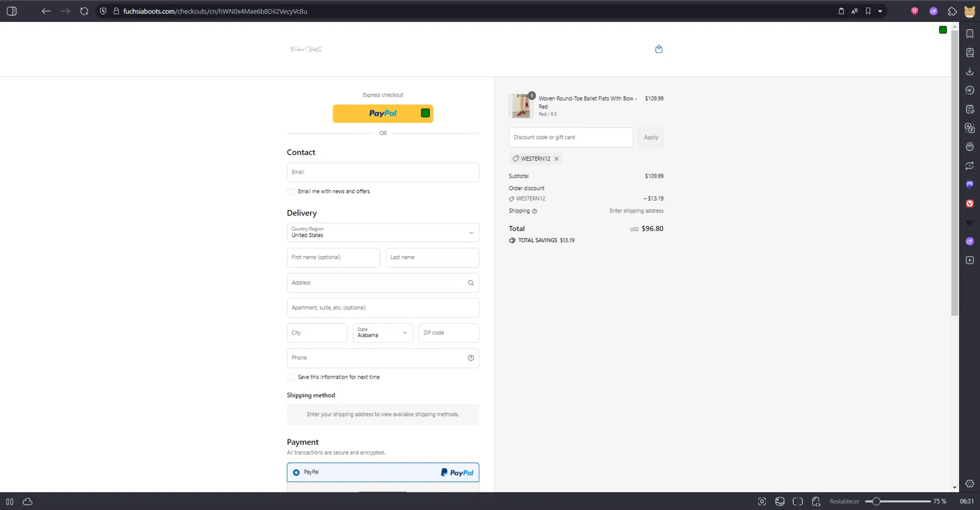Open address bar history dropdown arrow
The width and height of the screenshot is (980, 510).
[880, 11]
